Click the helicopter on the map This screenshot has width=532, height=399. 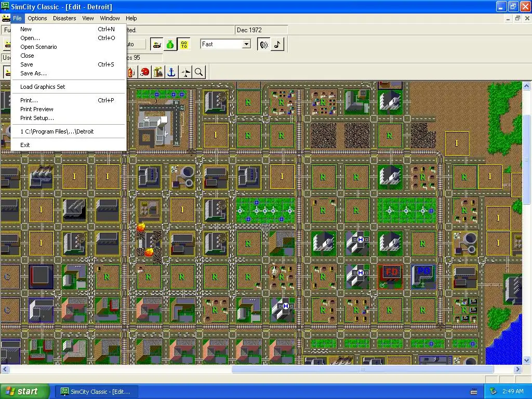(274, 271)
